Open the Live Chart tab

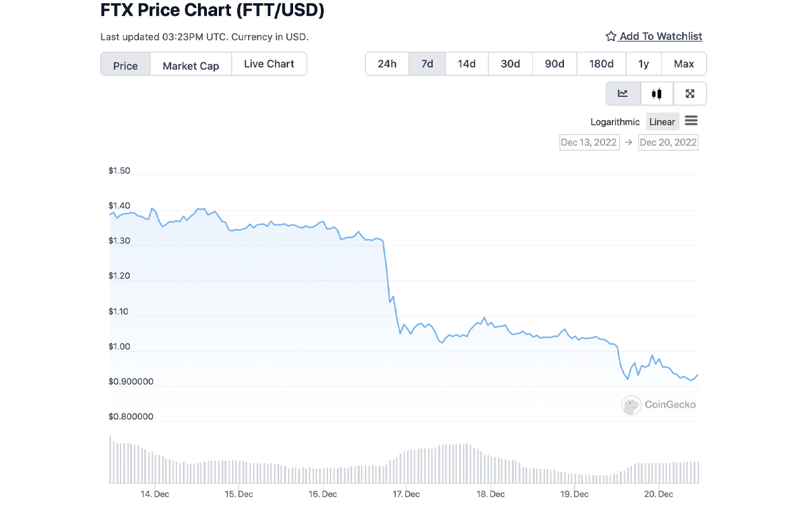(x=268, y=63)
